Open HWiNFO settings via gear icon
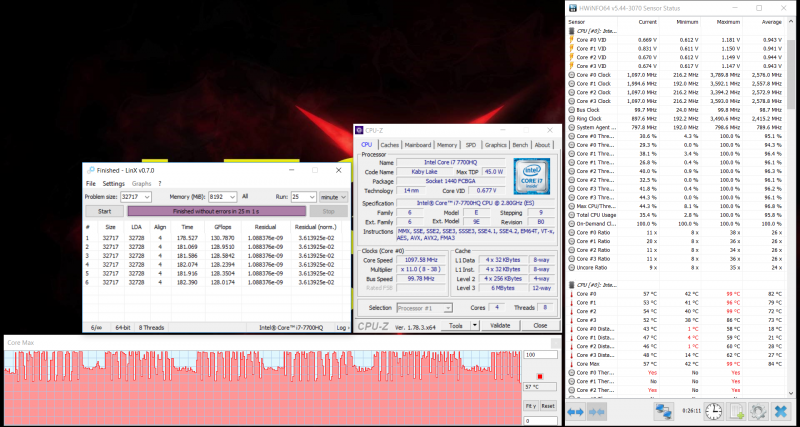This screenshot has height=427, width=800. [758, 411]
